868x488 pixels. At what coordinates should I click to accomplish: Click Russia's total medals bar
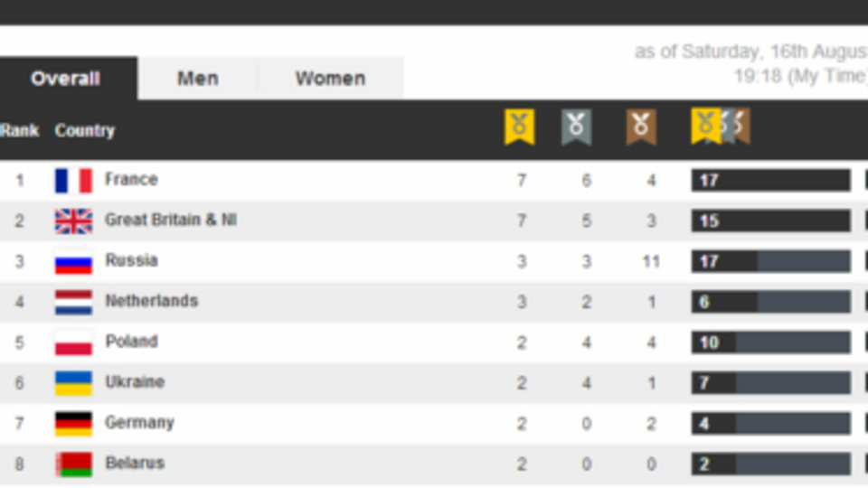[770, 262]
